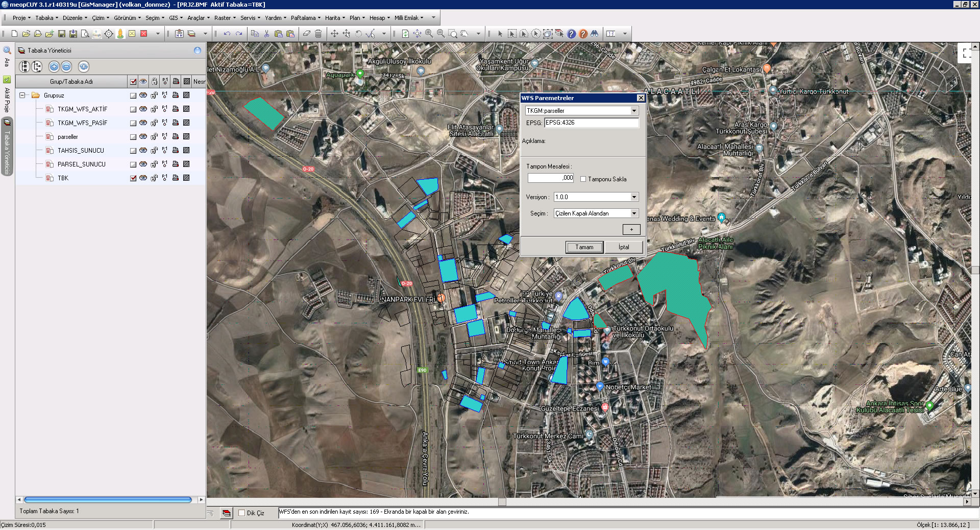980x530 pixels.
Task: Open the GIS menu
Action: point(176,18)
